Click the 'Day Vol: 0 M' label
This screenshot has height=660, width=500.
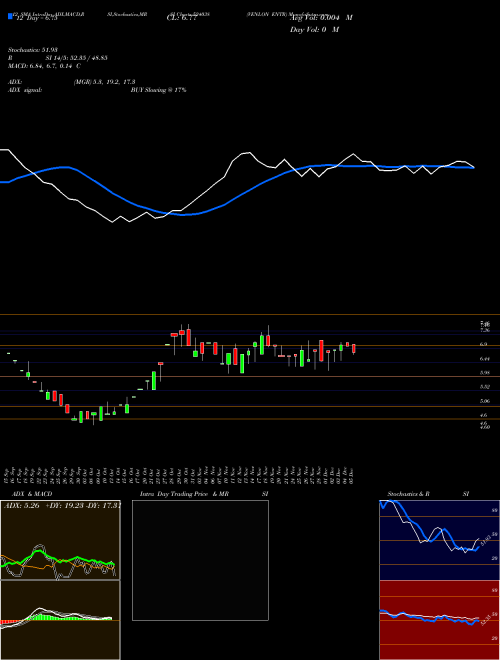[x=314, y=30]
